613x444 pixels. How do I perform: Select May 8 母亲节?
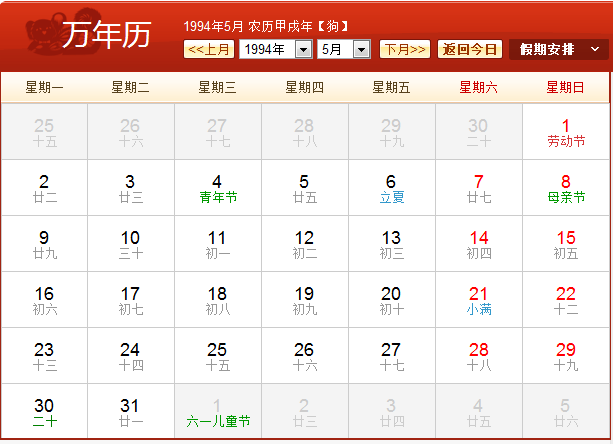click(x=566, y=188)
